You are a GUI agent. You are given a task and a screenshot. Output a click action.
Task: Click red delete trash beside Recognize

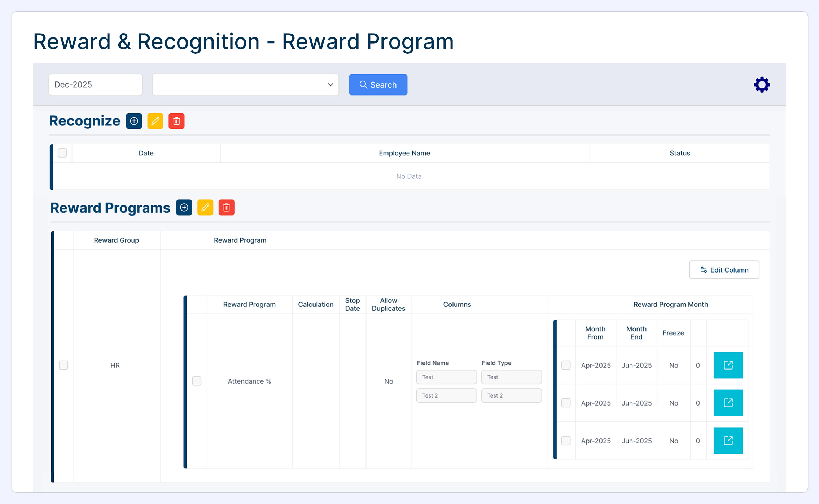(176, 121)
